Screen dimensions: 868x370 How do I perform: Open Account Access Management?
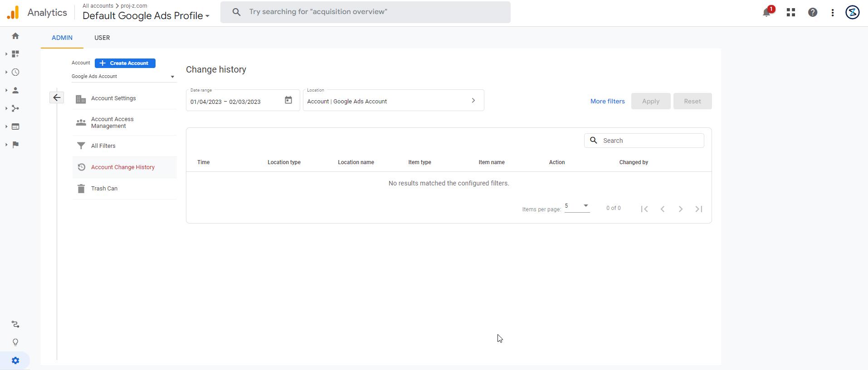(112, 122)
